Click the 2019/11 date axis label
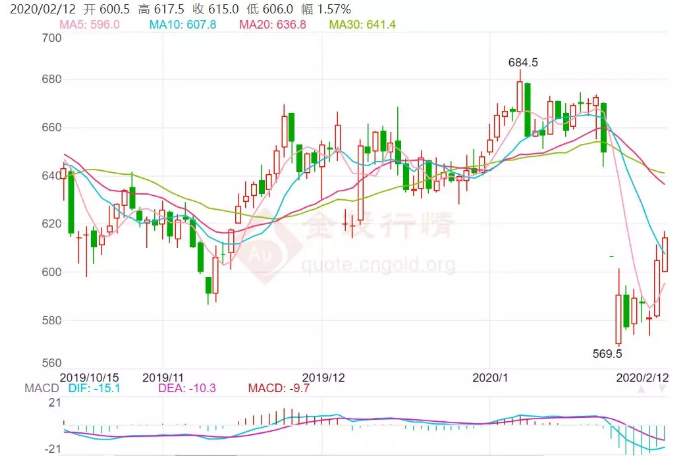The image size is (691, 466). [163, 378]
